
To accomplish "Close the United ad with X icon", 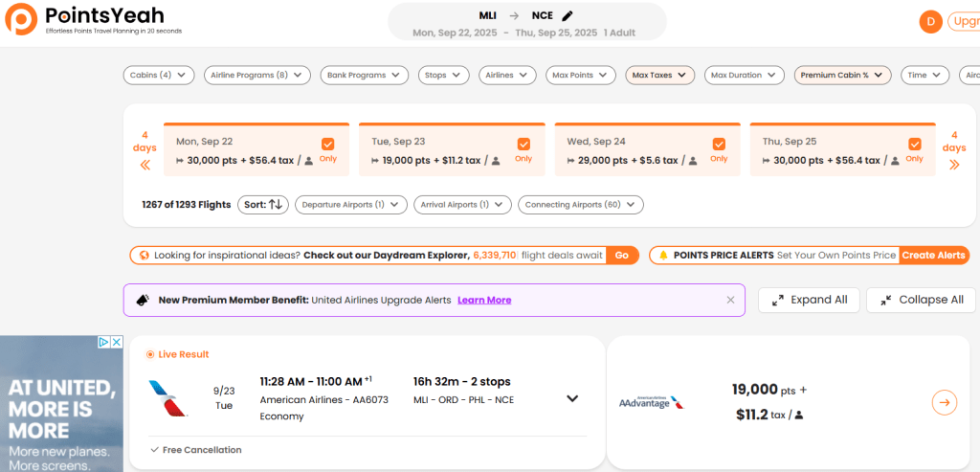I will (x=117, y=342).
